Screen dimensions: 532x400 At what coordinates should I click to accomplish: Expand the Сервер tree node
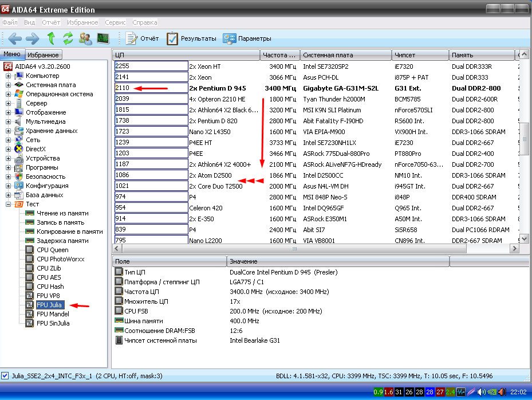pyautogui.click(x=8, y=103)
